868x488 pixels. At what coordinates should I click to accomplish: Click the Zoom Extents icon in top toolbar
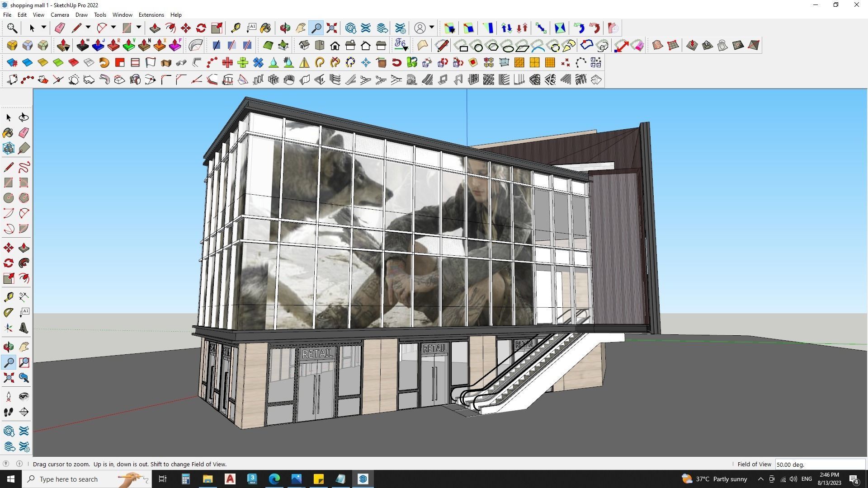point(332,28)
